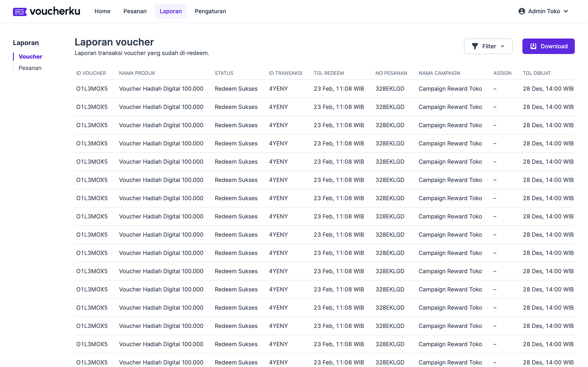Sort by the TGL REDEEM column header

[329, 73]
